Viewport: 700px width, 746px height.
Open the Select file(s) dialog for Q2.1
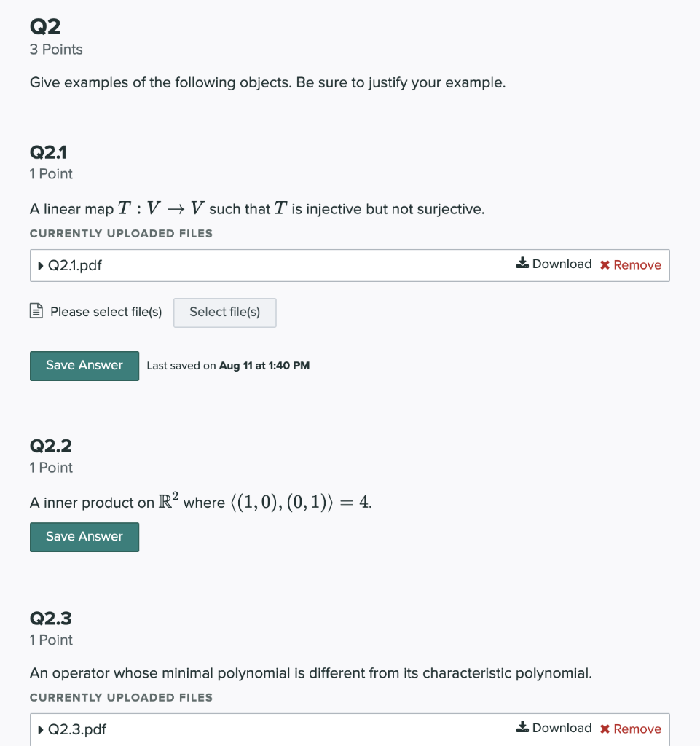(224, 313)
